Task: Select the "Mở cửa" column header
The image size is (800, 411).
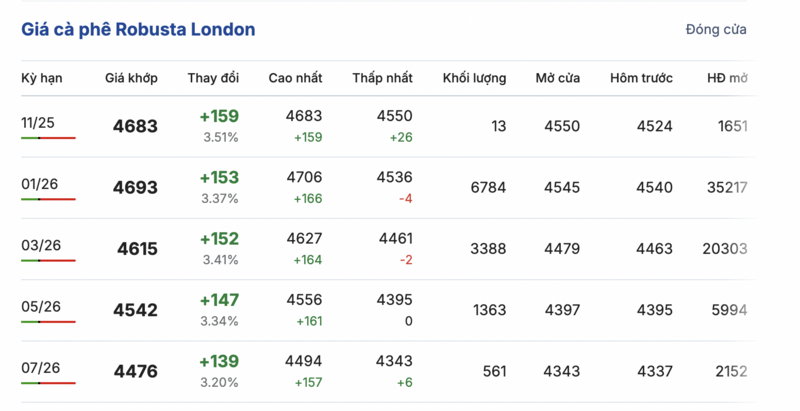Action: coord(558,78)
